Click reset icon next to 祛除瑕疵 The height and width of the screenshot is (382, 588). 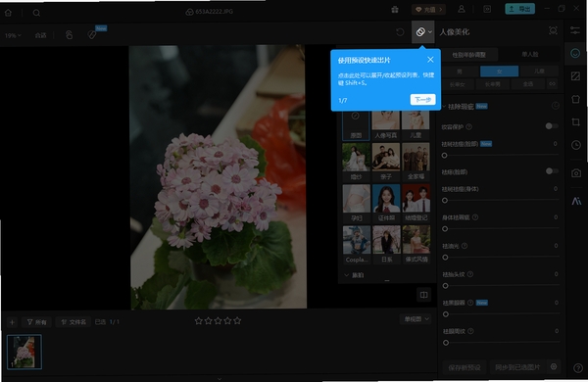point(555,106)
